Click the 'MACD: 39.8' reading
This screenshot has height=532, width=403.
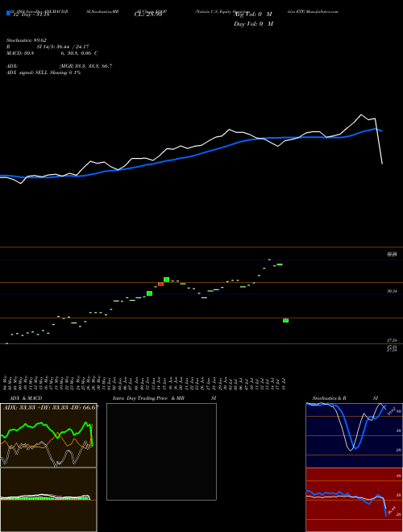tap(20, 53)
